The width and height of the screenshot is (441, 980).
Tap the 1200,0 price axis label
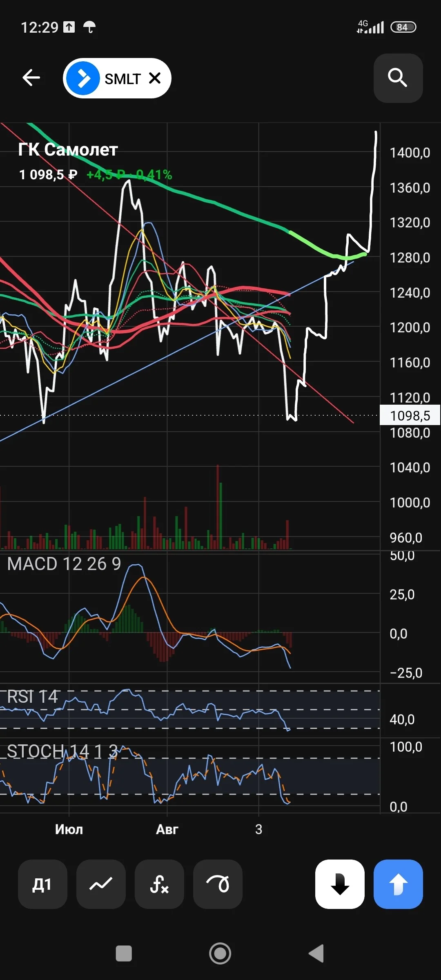click(x=410, y=327)
